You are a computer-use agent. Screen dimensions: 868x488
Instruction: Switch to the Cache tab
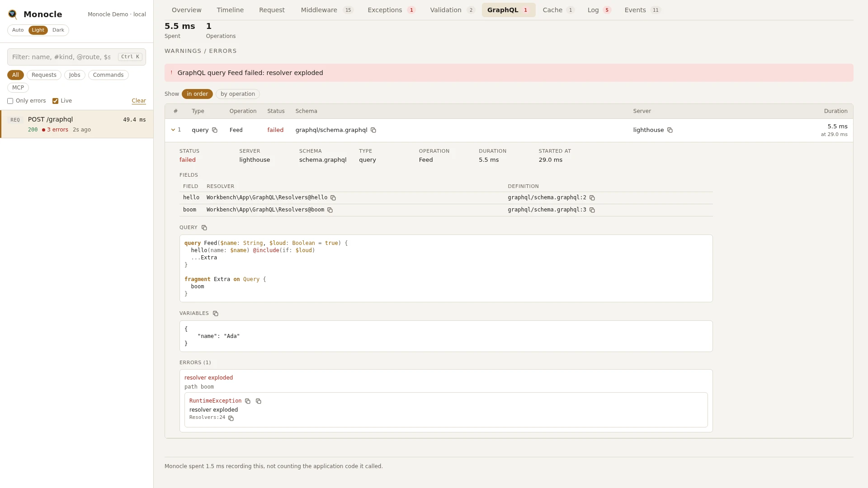[558, 10]
